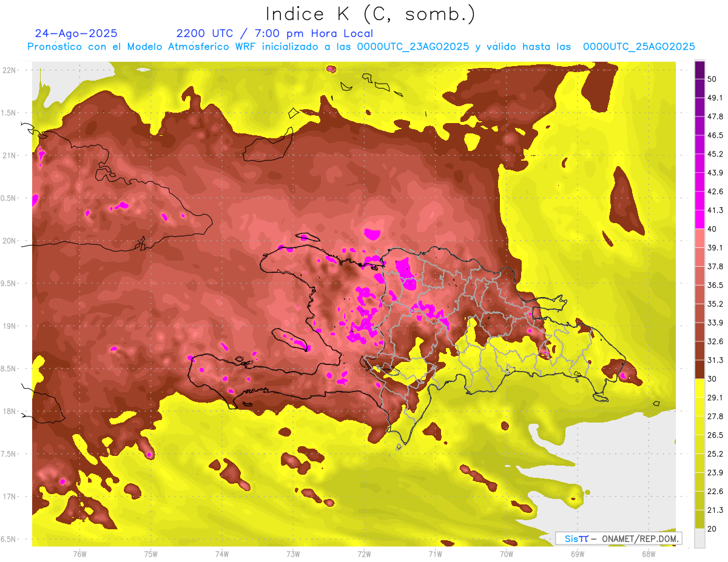The image size is (728, 562).
Task: Click the latitude label "22N"
Action: click(9, 70)
